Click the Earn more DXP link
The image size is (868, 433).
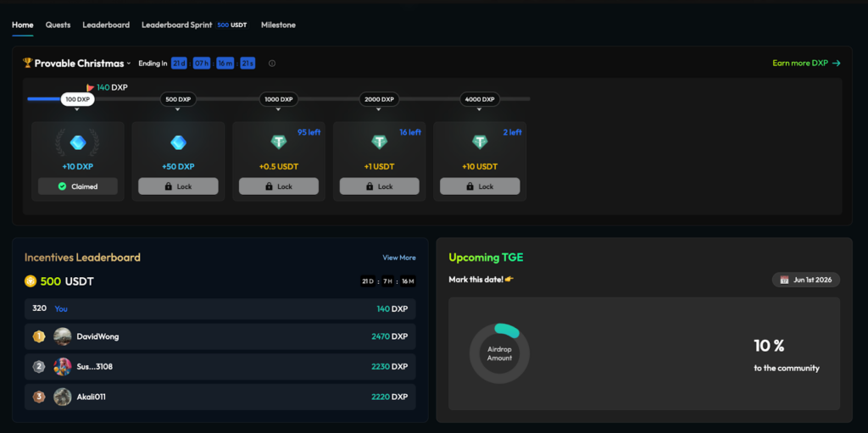click(806, 63)
